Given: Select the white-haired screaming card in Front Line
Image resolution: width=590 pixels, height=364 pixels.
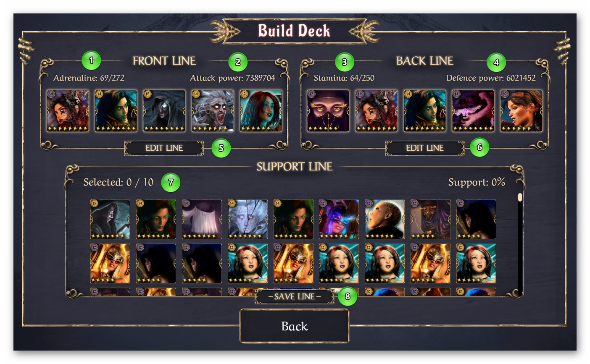Looking at the screenshot, I should click(x=213, y=111).
